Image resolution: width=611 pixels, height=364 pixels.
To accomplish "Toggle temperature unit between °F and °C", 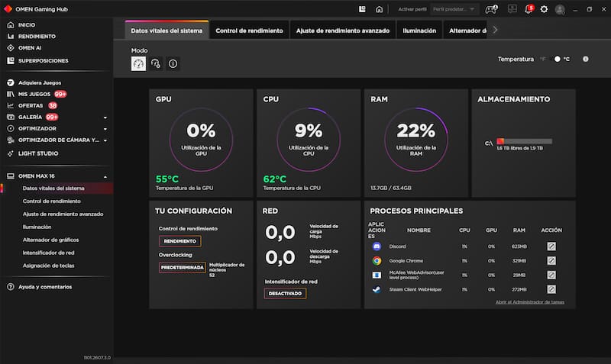I will [554, 60].
